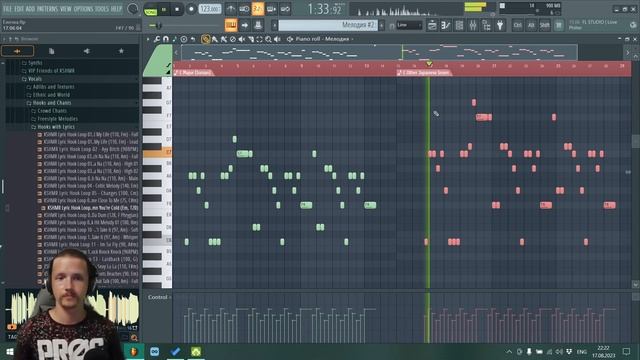Open the TOOLS menu
640x360 pixels.
coord(102,9)
